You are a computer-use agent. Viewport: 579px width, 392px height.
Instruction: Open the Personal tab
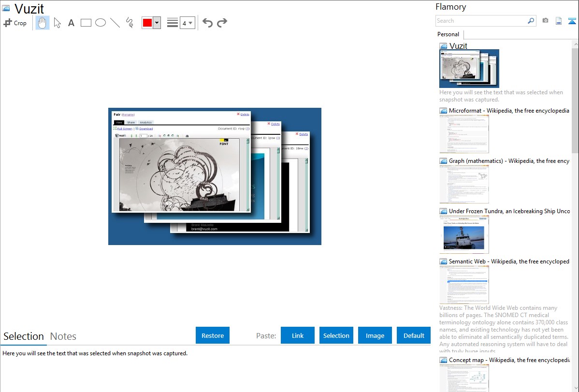449,34
